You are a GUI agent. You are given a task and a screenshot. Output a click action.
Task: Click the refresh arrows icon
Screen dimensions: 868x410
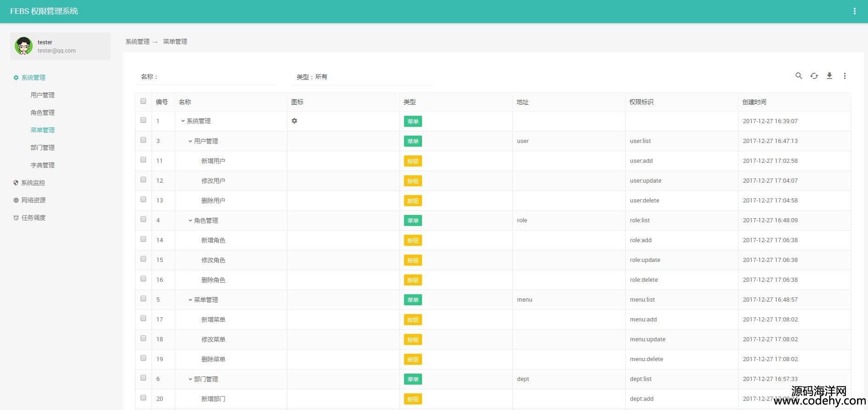814,76
